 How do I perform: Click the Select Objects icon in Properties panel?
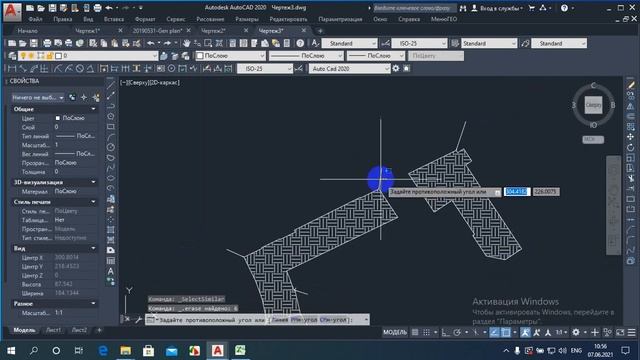84,98
